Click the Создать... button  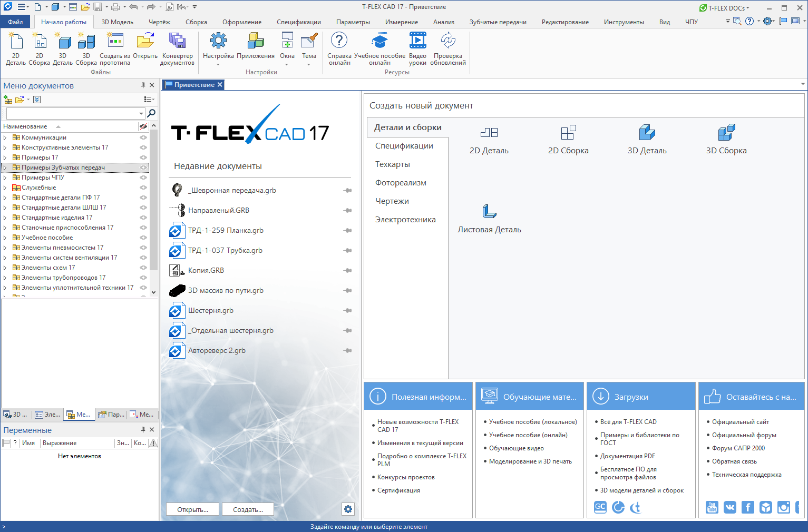pyautogui.click(x=248, y=509)
